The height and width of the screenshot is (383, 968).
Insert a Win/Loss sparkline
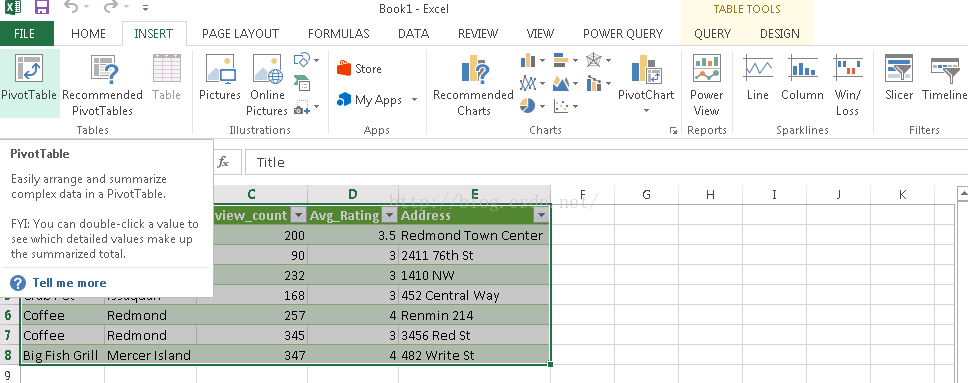point(847,85)
